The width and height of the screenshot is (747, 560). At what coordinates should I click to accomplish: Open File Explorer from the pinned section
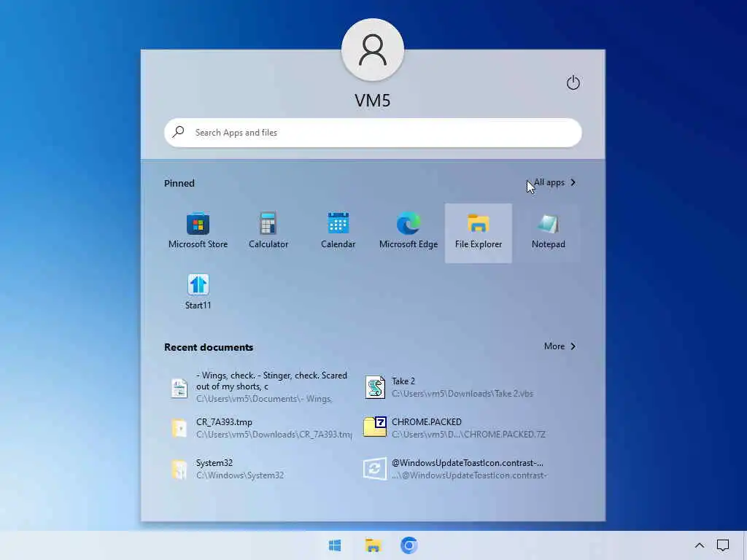coord(479,233)
